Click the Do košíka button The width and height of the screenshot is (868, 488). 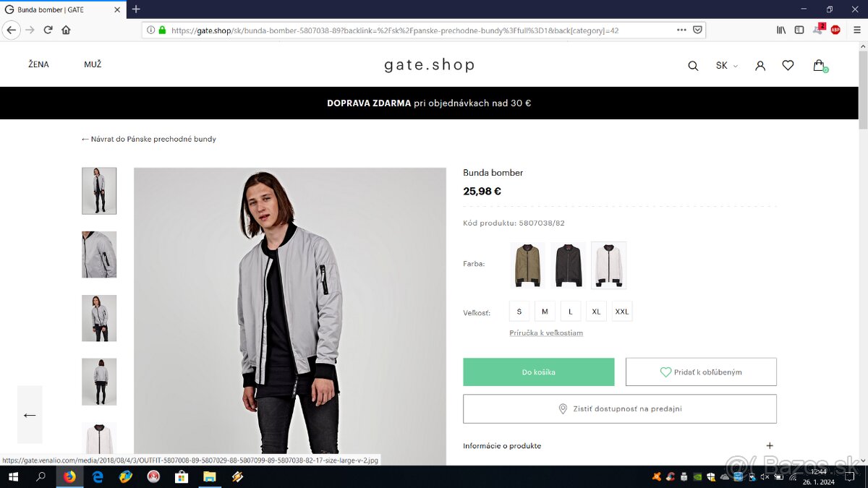click(539, 372)
